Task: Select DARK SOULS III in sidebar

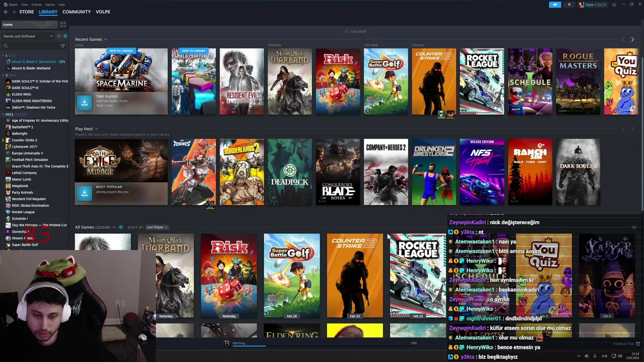Action: [x=25, y=88]
